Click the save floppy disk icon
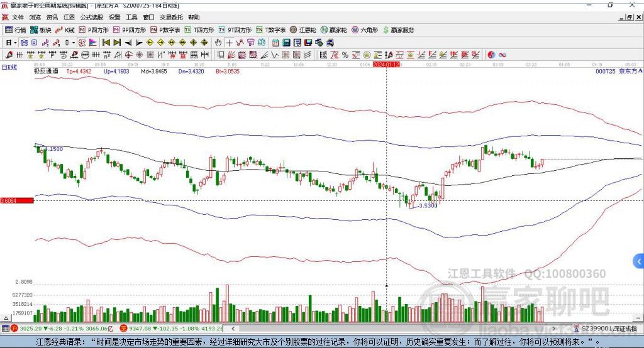Image resolution: width=644 pixels, height=348 pixels. pos(308,43)
